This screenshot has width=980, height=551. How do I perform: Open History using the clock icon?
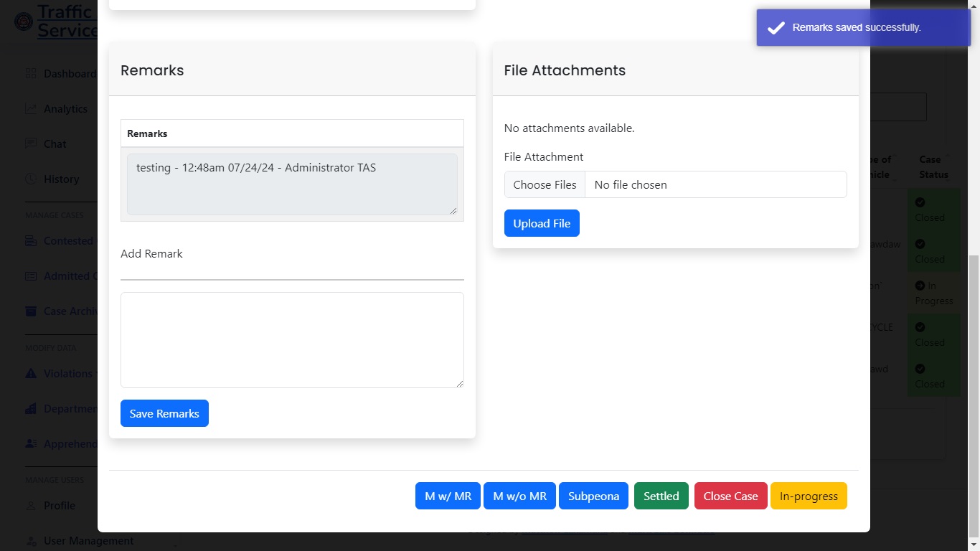(x=31, y=179)
